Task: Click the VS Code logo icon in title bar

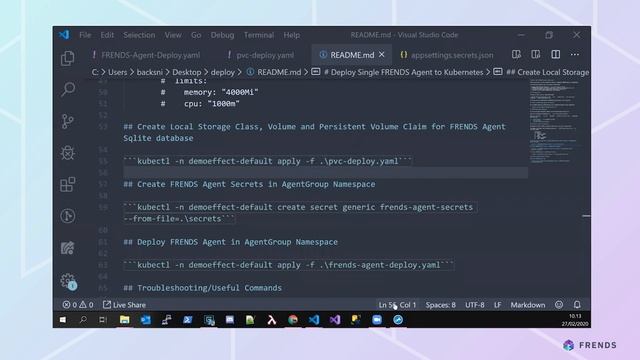Action: [x=64, y=35]
